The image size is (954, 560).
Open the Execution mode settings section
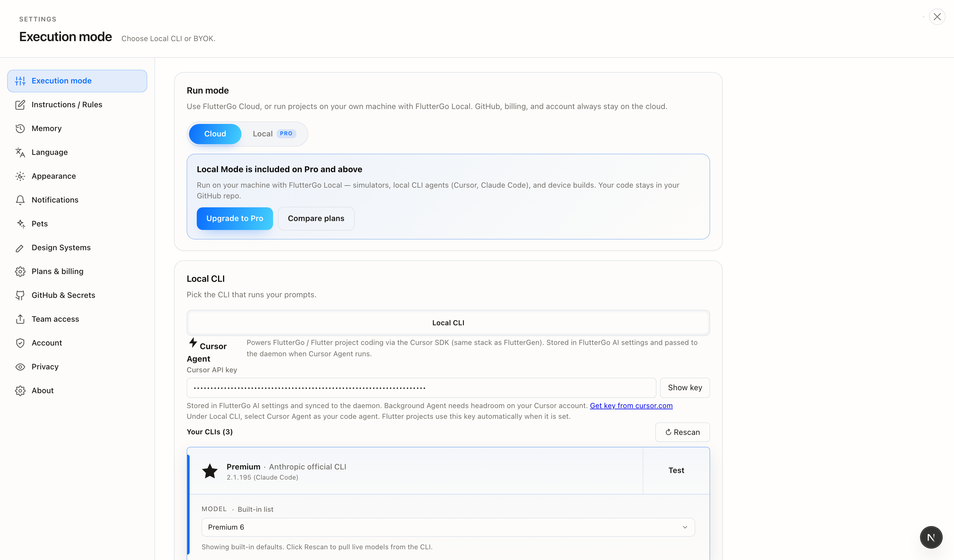pyautogui.click(x=77, y=81)
